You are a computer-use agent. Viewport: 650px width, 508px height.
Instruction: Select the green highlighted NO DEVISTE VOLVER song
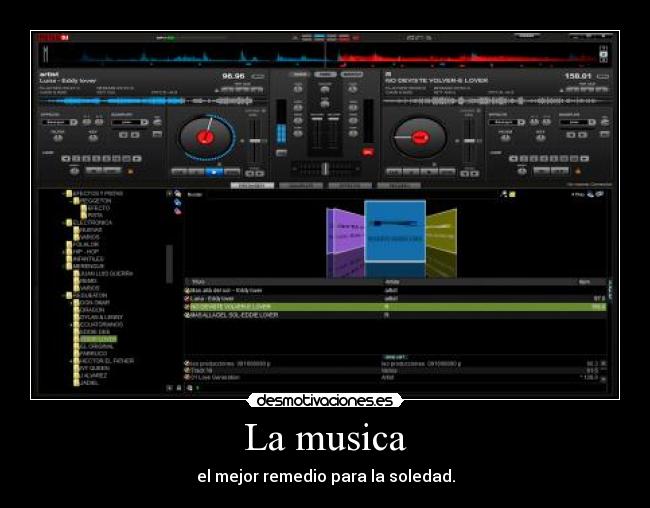click(395, 307)
